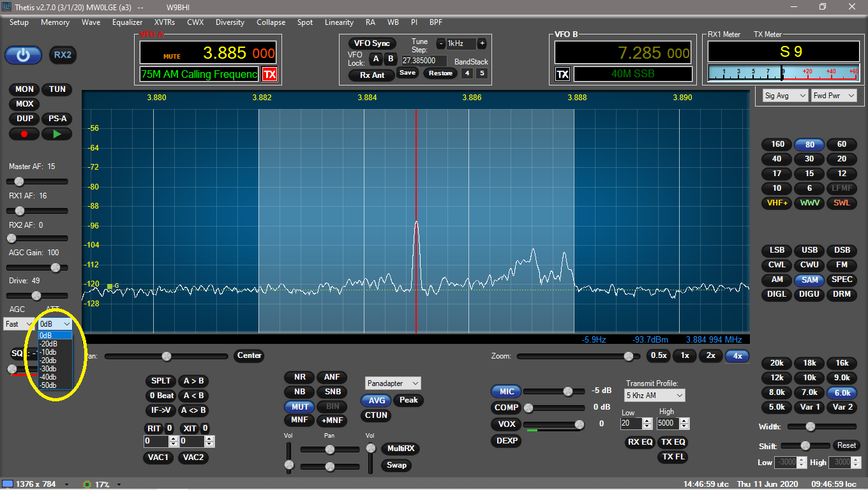This screenshot has height=490, width=868.
Task: Open the Setup menu
Action: tap(19, 22)
